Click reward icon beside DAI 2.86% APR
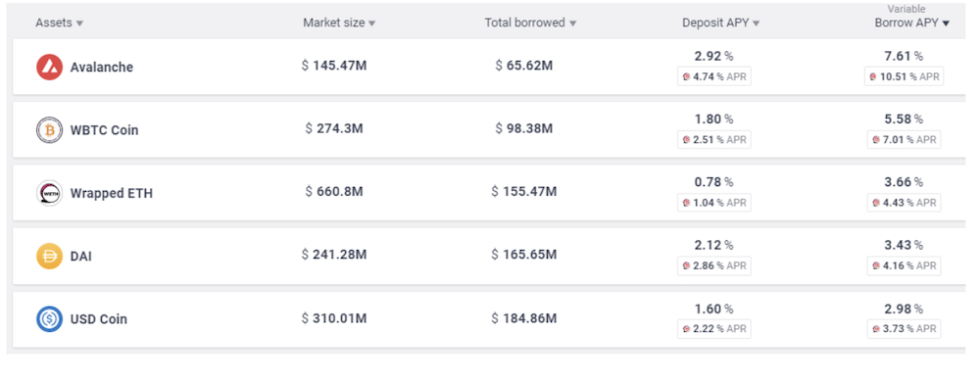 [x=686, y=266]
